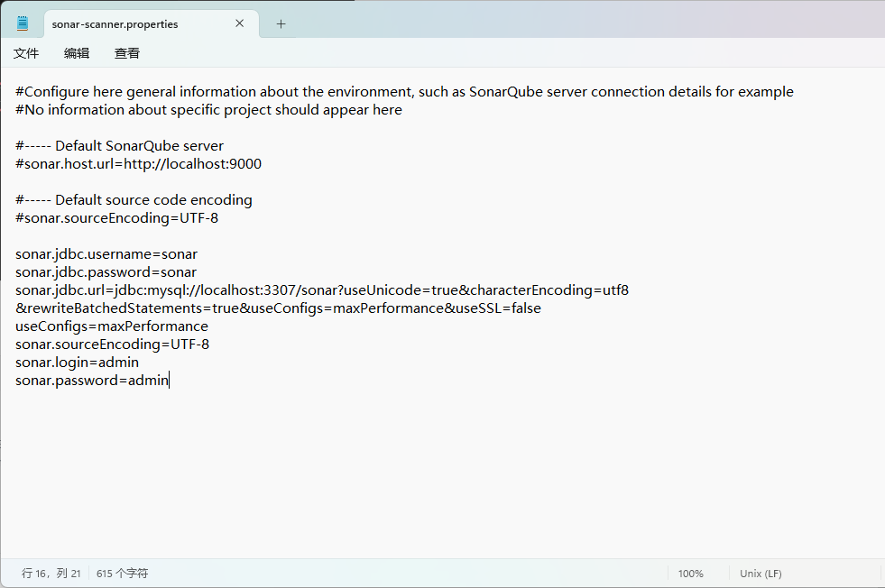The width and height of the screenshot is (885, 588).
Task: Open the 文件 menu
Action: (x=26, y=53)
